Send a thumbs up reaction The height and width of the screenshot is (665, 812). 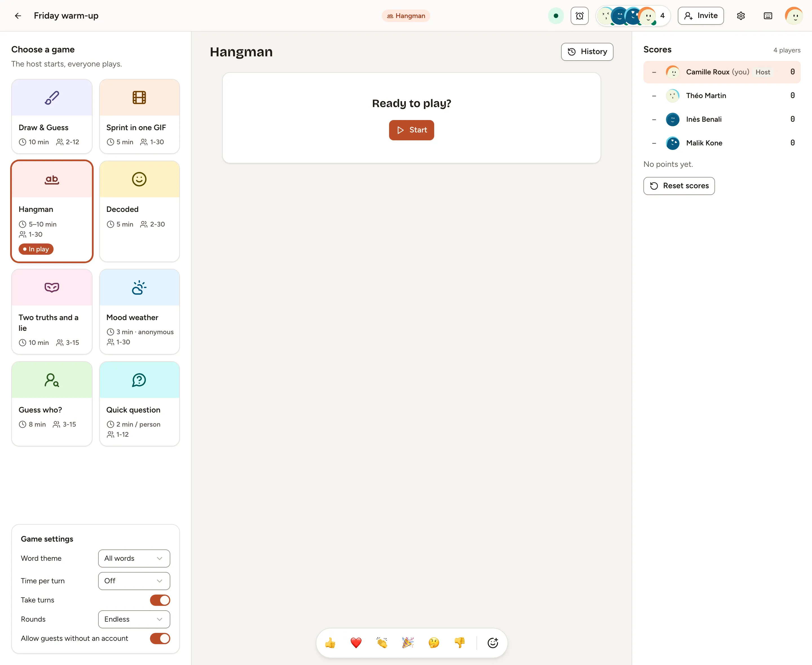[330, 643]
